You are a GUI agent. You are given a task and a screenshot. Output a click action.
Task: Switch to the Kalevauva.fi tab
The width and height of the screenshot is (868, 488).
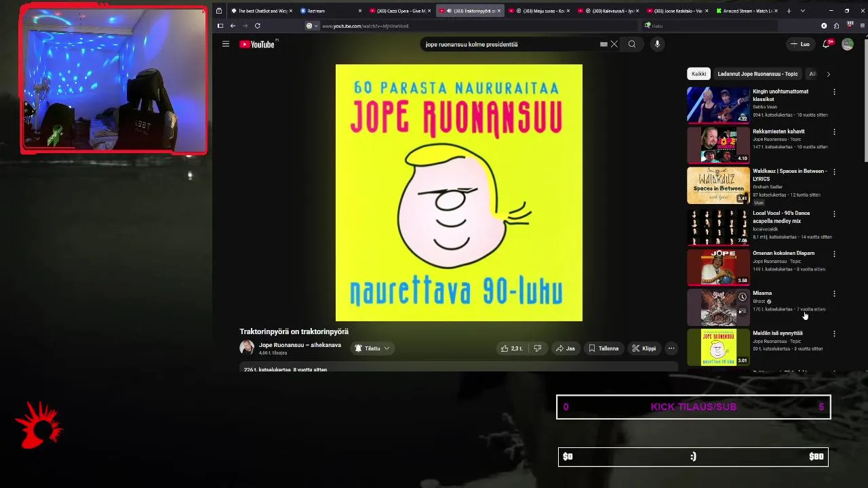coord(608,11)
